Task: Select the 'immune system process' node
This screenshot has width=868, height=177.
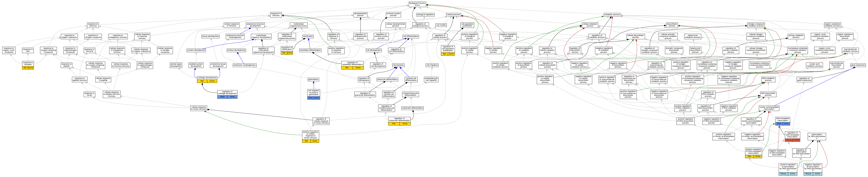Action: pyautogui.click(x=393, y=14)
